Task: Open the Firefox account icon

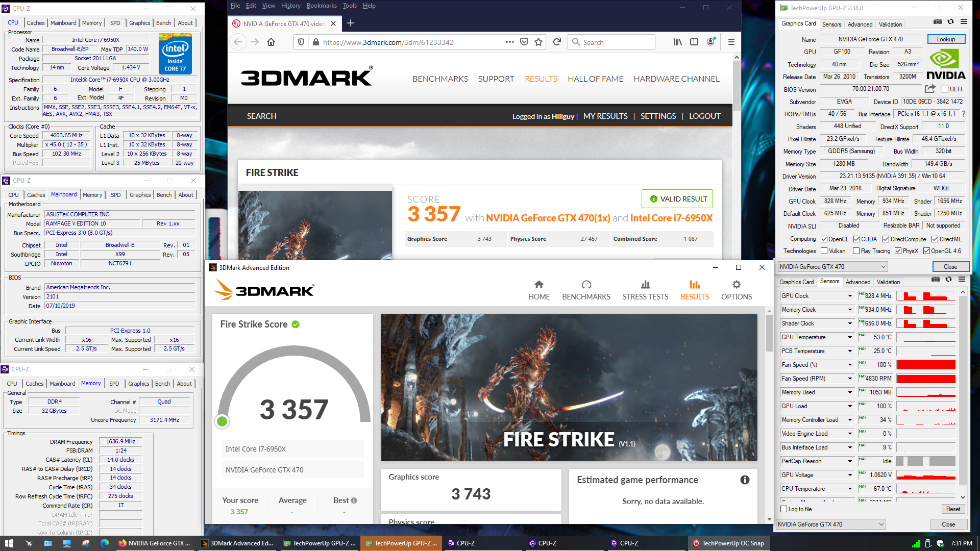Action: [710, 42]
